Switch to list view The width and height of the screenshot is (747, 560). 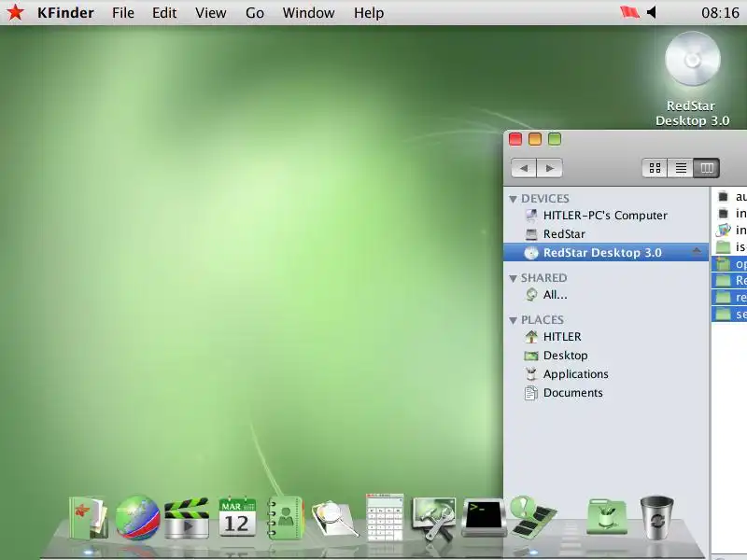coord(681,168)
